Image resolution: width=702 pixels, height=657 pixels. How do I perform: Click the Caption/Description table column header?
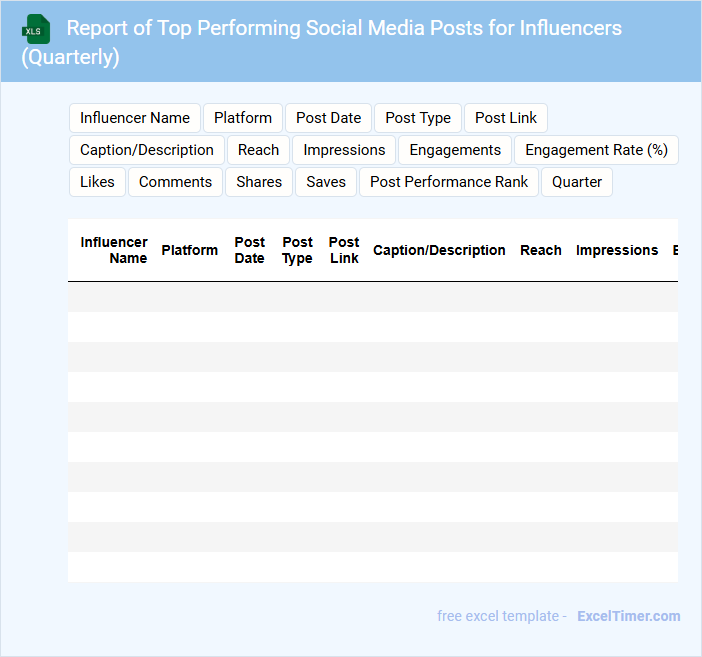439,250
